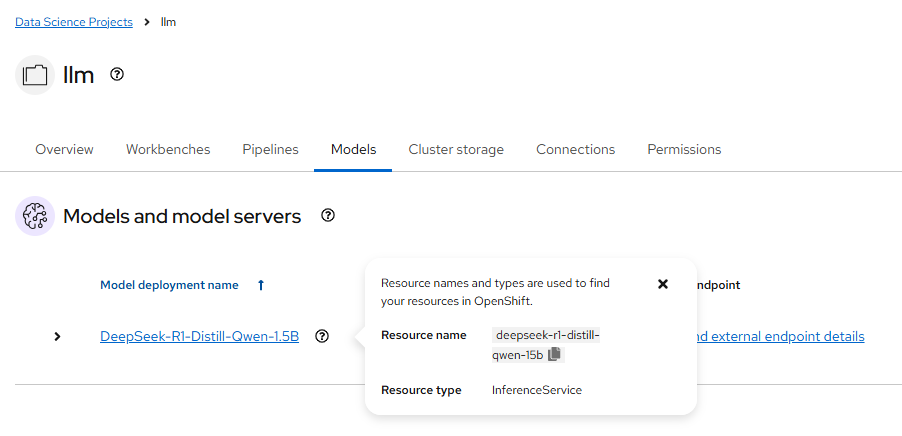Click the Resource name label
The width and height of the screenshot is (902, 436).
click(423, 335)
